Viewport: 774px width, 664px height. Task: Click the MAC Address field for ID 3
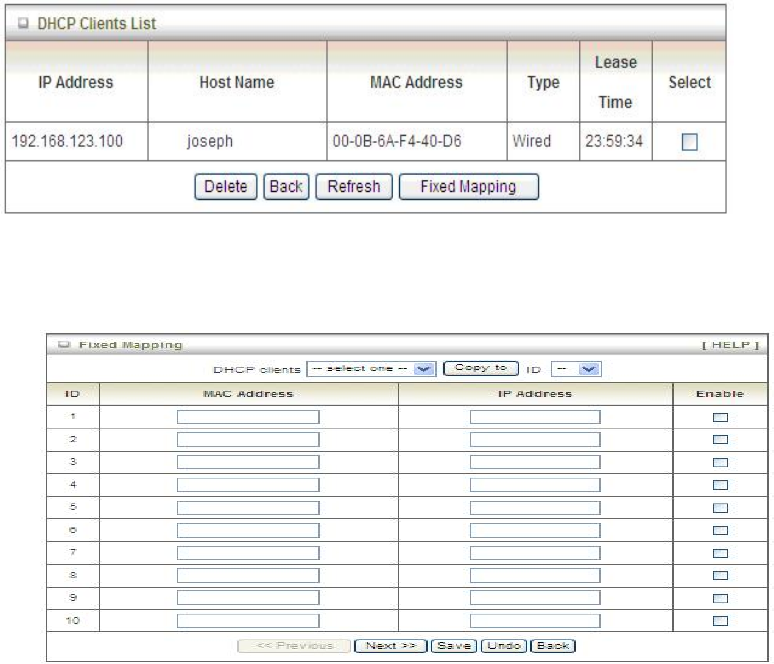[x=248, y=462]
